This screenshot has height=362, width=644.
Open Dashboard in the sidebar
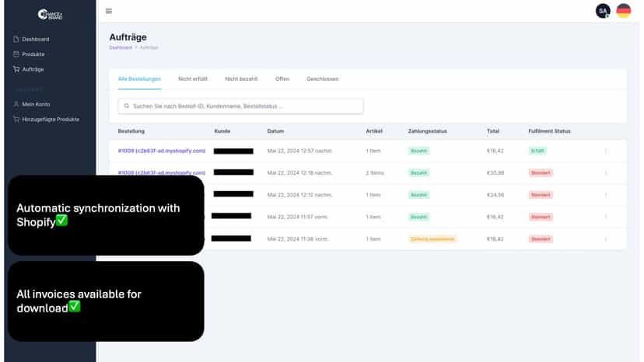point(35,40)
